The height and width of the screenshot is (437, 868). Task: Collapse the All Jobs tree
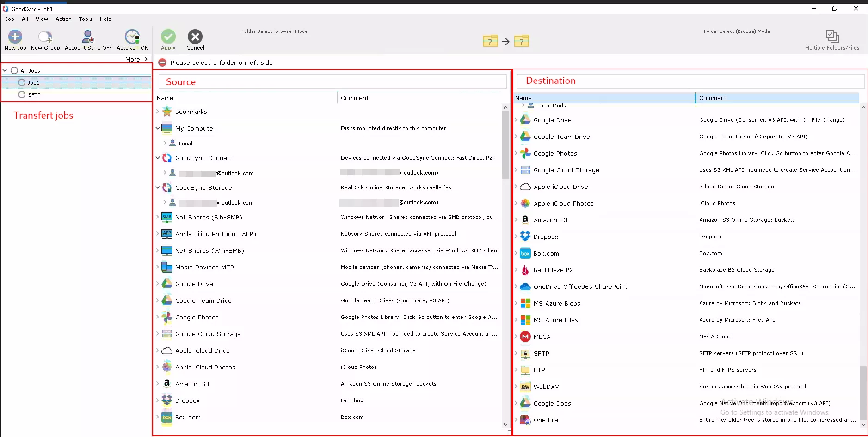[5, 70]
